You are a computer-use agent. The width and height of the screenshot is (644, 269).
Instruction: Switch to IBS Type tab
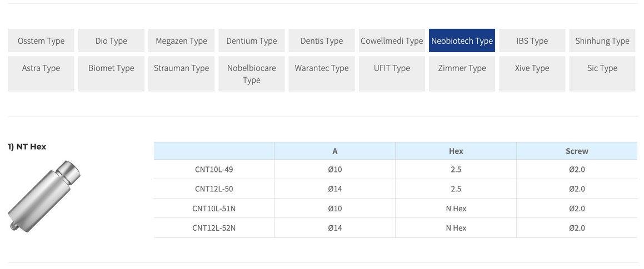(x=532, y=40)
